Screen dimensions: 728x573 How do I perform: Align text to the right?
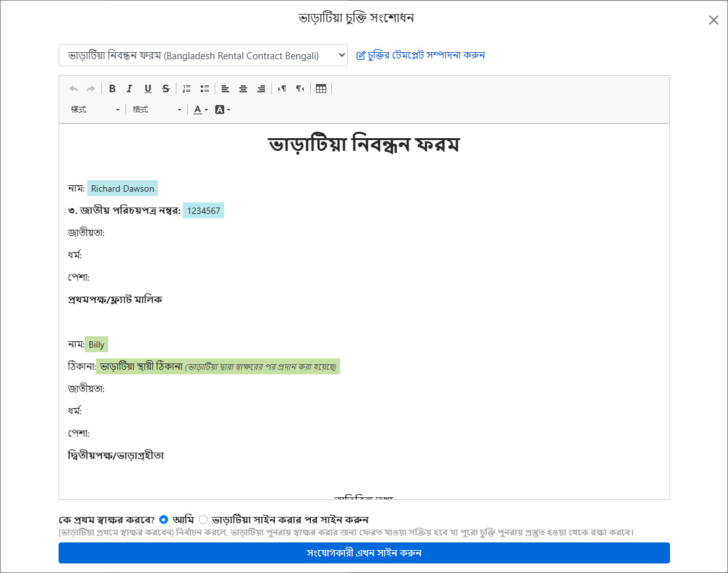(x=261, y=88)
